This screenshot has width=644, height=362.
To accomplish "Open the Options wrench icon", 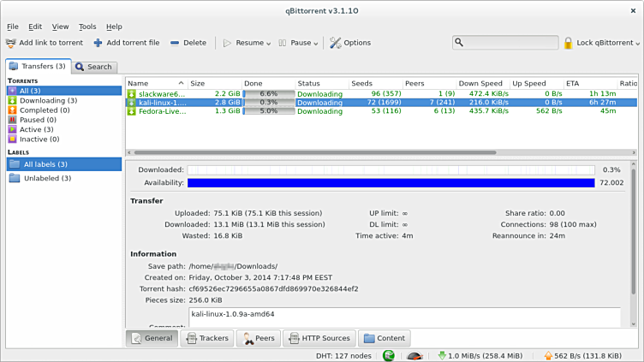I will pos(335,43).
